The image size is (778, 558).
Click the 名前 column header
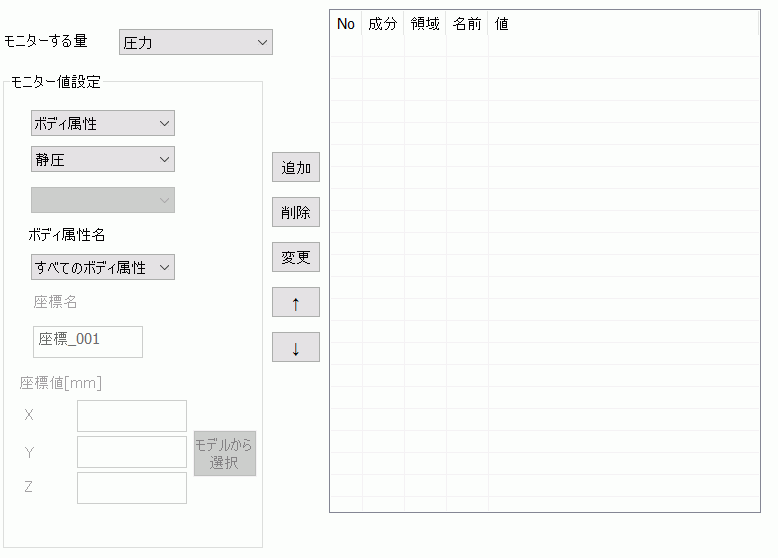tap(467, 24)
